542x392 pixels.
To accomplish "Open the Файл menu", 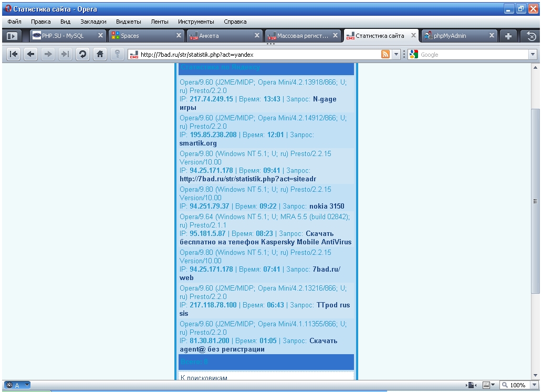I will pyautogui.click(x=15, y=22).
